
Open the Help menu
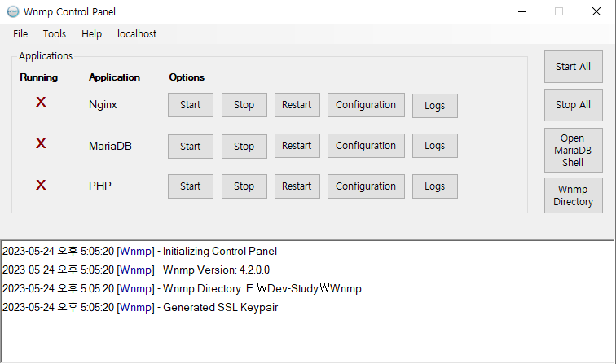click(x=91, y=34)
